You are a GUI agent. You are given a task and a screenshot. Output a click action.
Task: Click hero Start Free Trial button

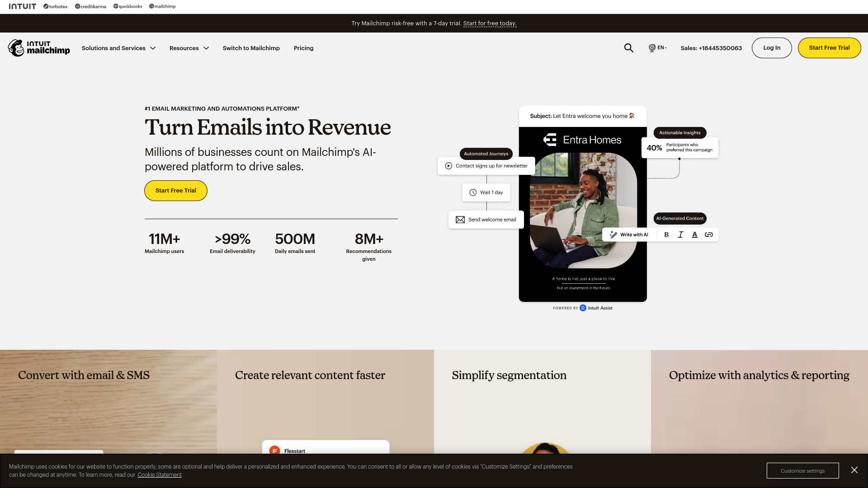(176, 191)
